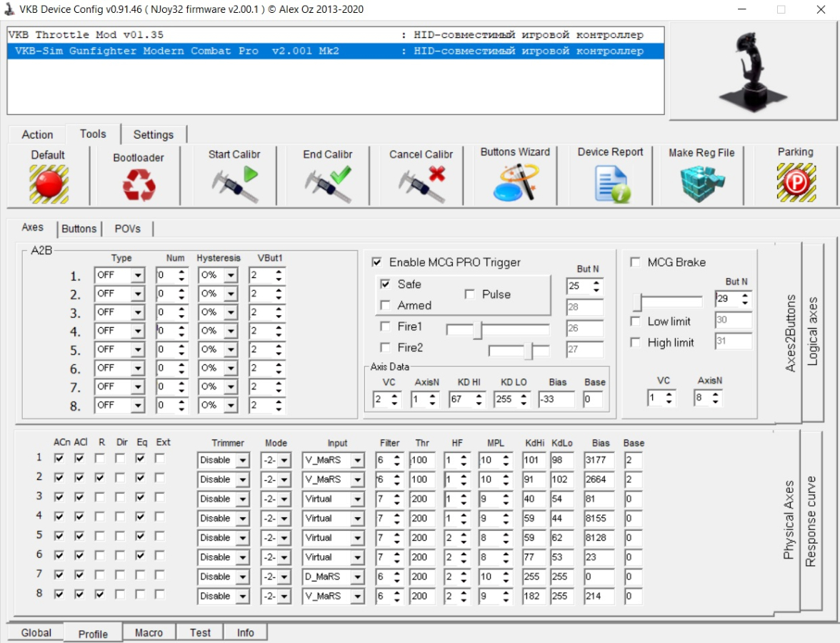Open the Settings tab

click(153, 134)
